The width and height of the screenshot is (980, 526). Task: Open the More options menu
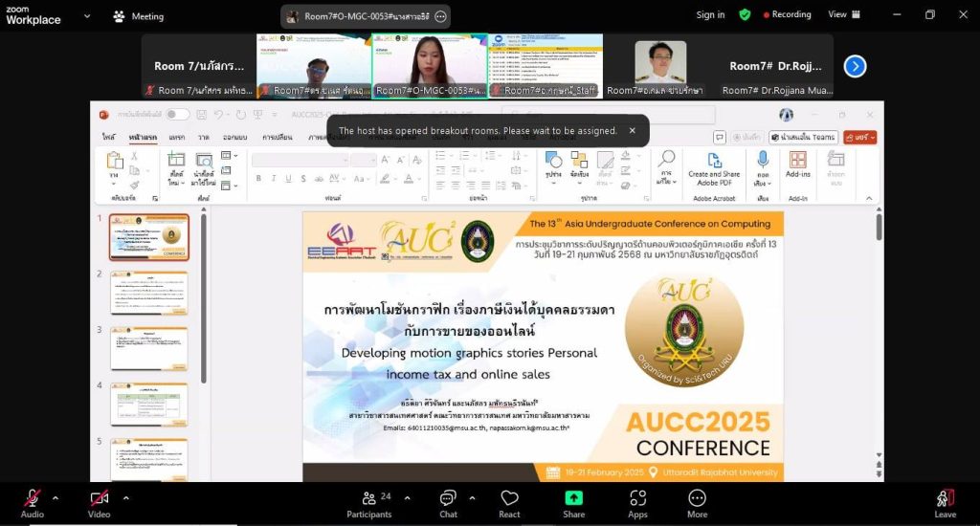697,503
